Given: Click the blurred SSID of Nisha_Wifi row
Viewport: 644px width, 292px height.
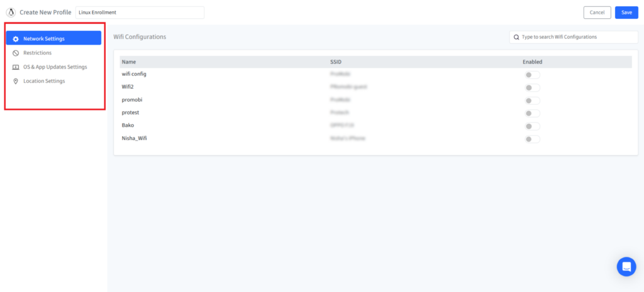Looking at the screenshot, I should click(347, 139).
